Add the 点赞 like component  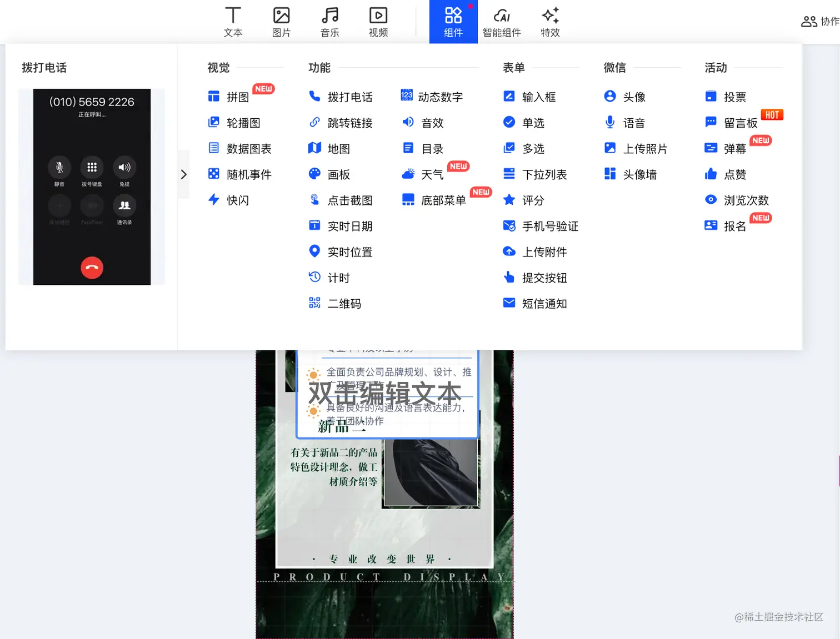click(725, 174)
